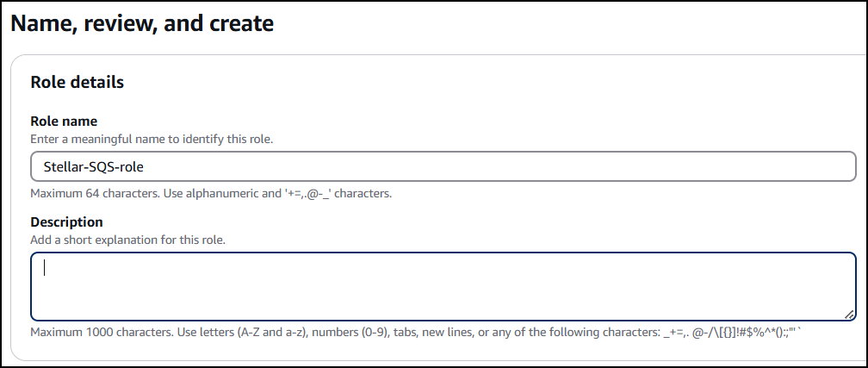Click the blinking text cursor in Description
Screen dimensions: 868x368
45,268
